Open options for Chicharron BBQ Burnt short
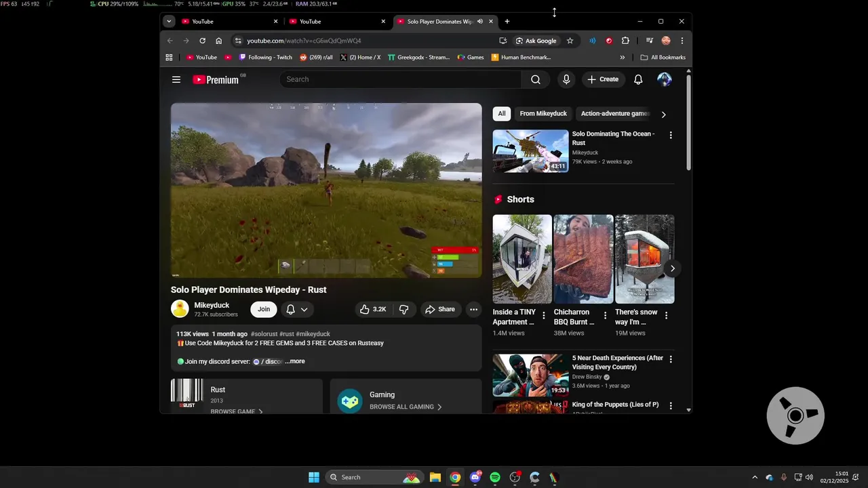Image resolution: width=868 pixels, height=488 pixels. 605,315
